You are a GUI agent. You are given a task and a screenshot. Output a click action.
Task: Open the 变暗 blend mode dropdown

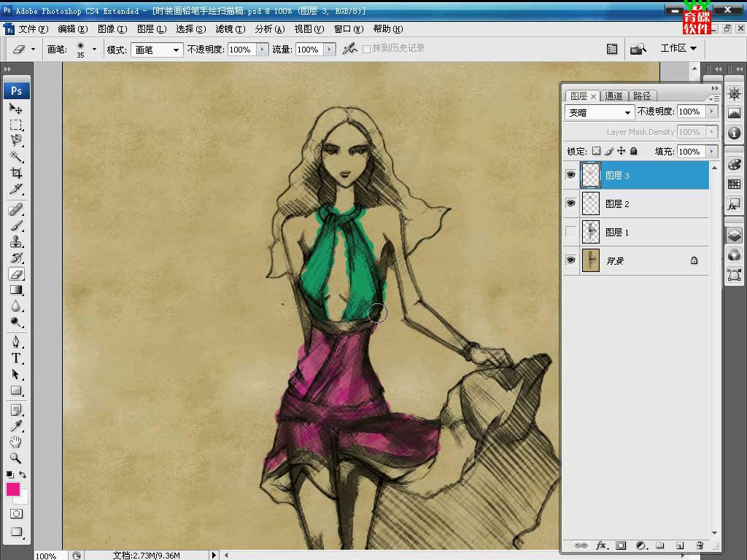point(600,112)
